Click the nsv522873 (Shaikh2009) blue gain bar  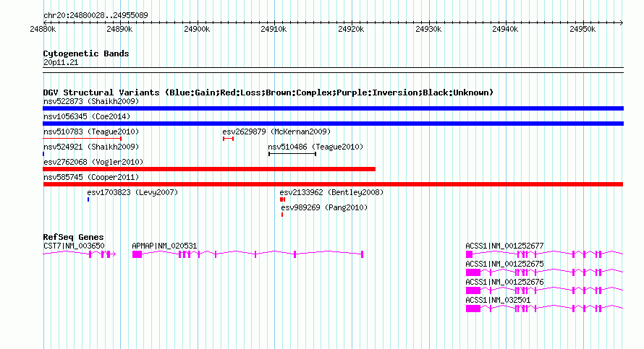[x=333, y=108]
